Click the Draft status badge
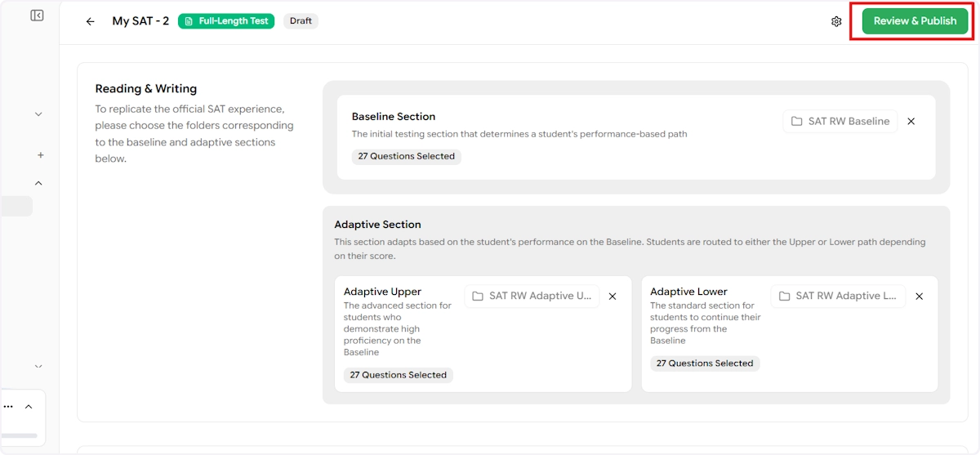The height and width of the screenshot is (455, 980). (x=301, y=21)
